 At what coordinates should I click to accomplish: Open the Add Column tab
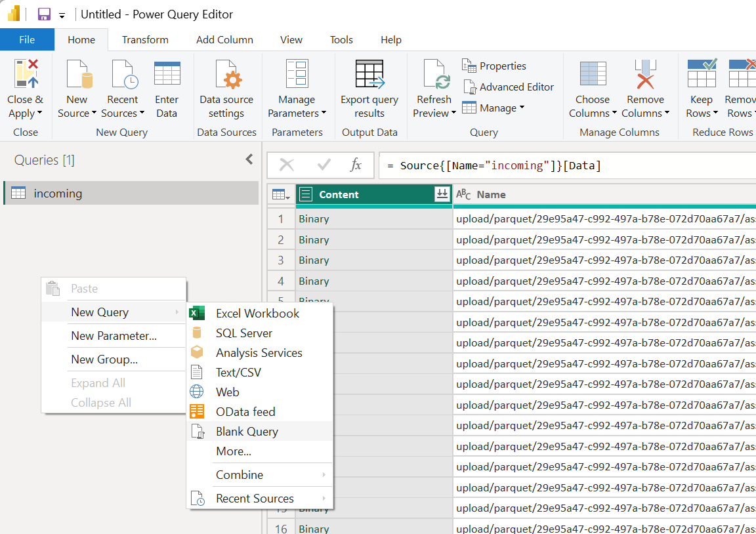point(224,40)
